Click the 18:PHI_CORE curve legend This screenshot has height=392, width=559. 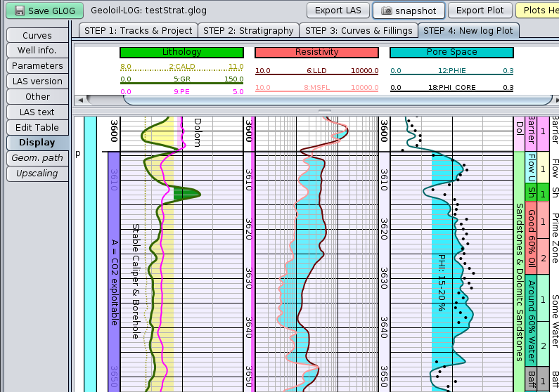coord(451,88)
